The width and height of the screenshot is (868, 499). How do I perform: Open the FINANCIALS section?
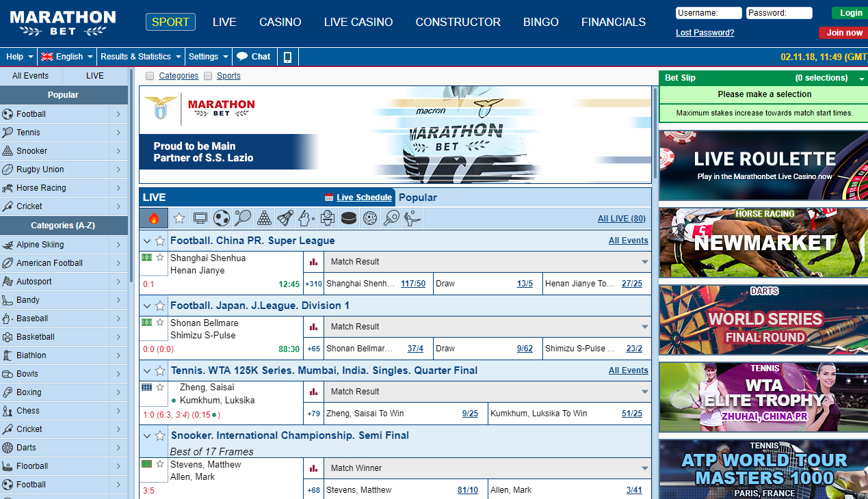[614, 22]
